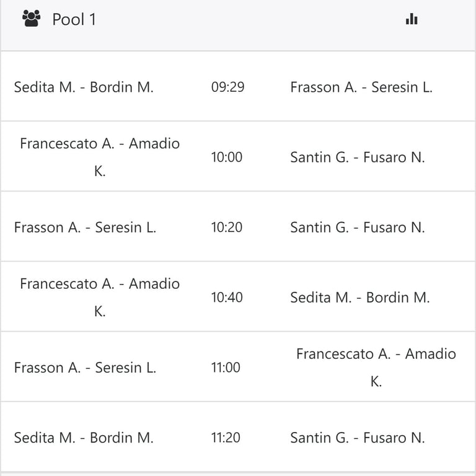Viewport: 476px width, 476px height.
Task: Open Frasson A. - Seresin L. at 10:20
Action: tap(85, 227)
